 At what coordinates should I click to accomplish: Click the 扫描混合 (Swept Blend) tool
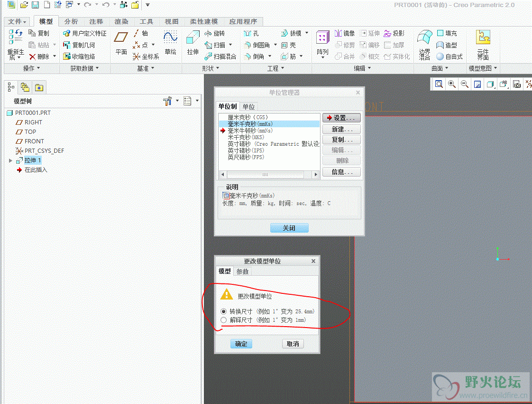click(x=220, y=56)
